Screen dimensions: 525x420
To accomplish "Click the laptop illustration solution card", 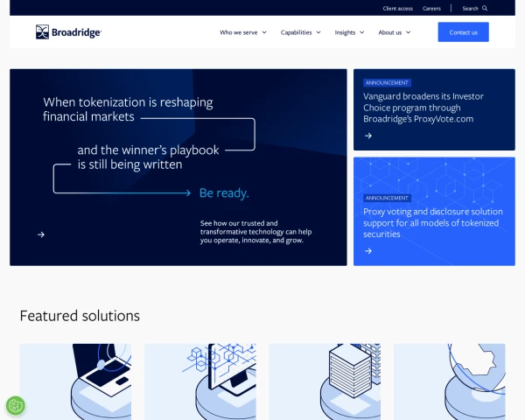I will (x=75, y=381).
